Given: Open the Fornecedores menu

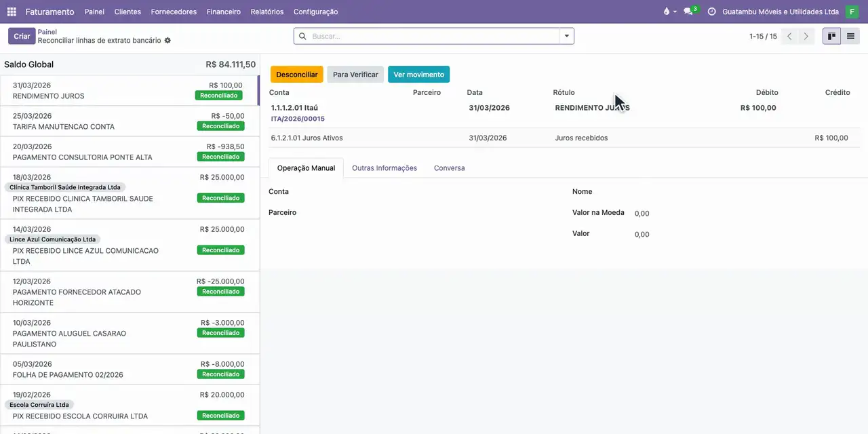Looking at the screenshot, I should pyautogui.click(x=174, y=12).
